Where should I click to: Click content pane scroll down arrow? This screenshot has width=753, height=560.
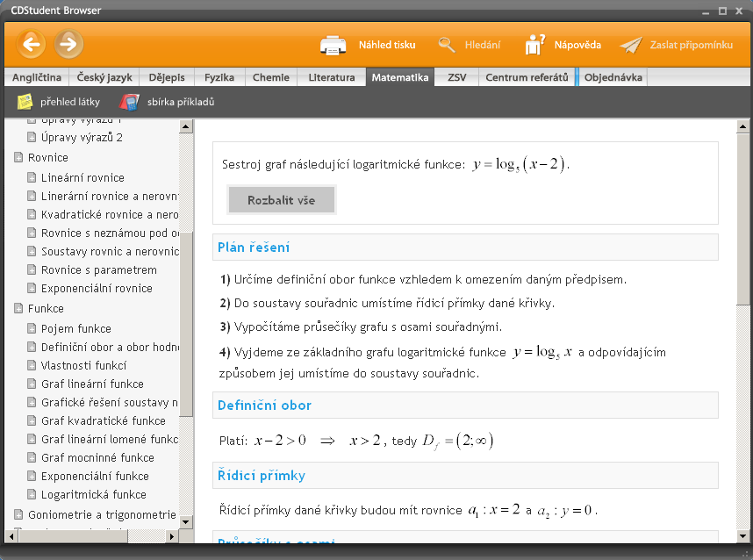742,536
